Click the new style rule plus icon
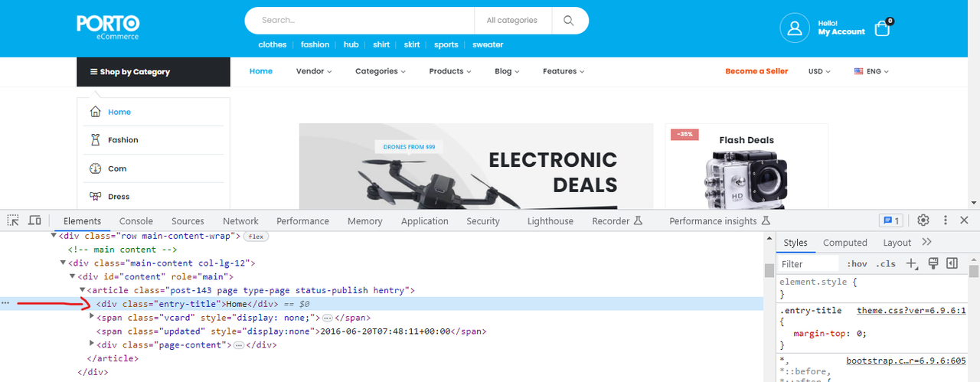This screenshot has height=382, width=980. pyautogui.click(x=912, y=263)
